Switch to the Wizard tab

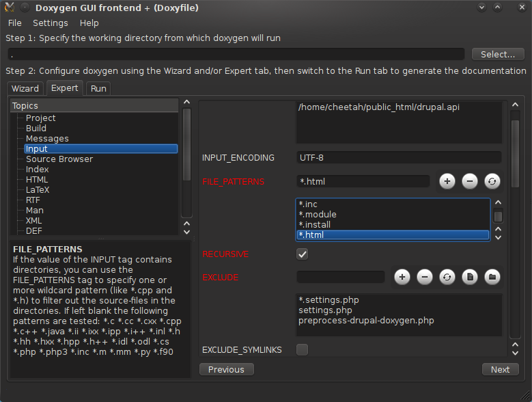(x=25, y=89)
